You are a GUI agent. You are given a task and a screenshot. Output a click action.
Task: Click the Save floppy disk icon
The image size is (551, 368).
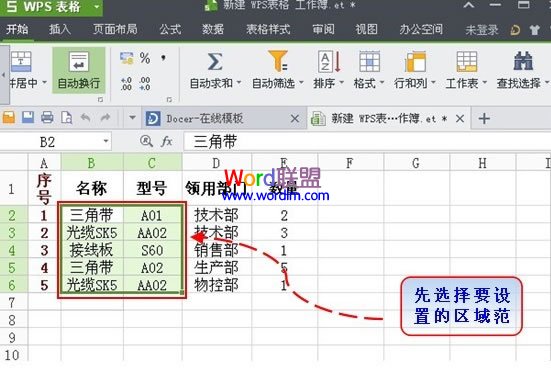coord(28,117)
